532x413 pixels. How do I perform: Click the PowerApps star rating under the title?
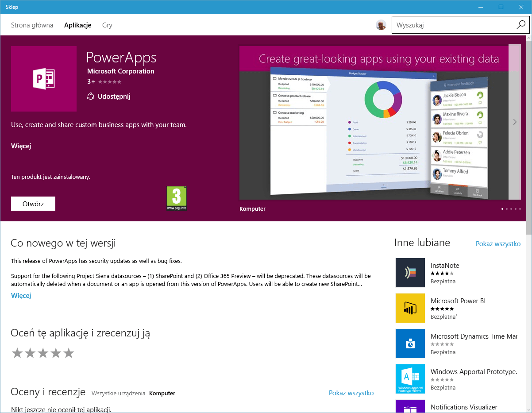110,82
